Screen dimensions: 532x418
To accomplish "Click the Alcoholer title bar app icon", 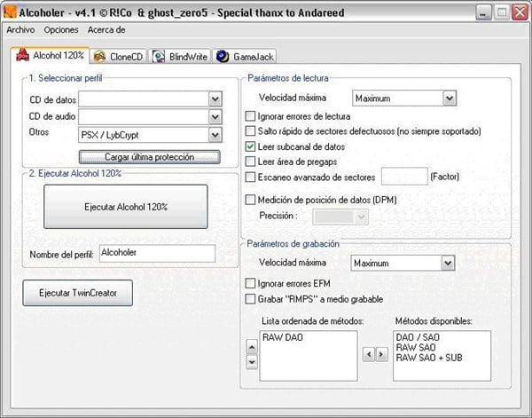I will [x=10, y=12].
